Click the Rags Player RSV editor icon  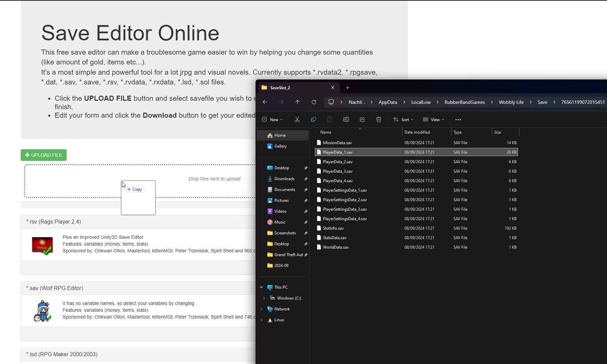(42, 245)
